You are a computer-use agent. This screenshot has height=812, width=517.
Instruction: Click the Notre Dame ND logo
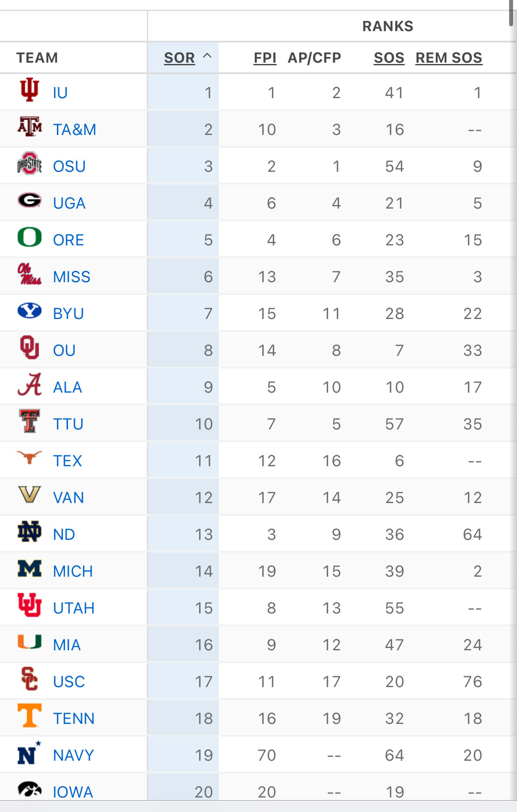pyautogui.click(x=29, y=532)
